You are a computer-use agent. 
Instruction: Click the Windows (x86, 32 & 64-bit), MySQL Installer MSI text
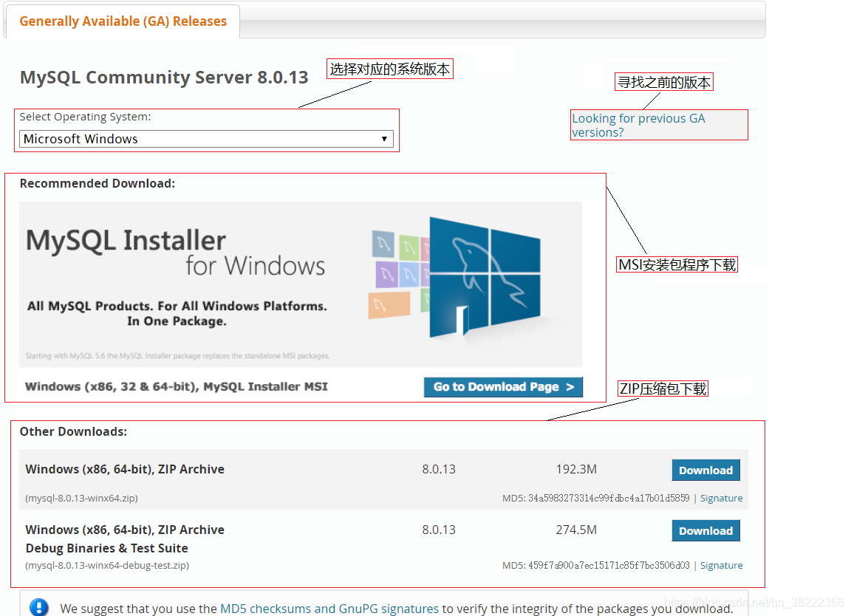coord(177,387)
